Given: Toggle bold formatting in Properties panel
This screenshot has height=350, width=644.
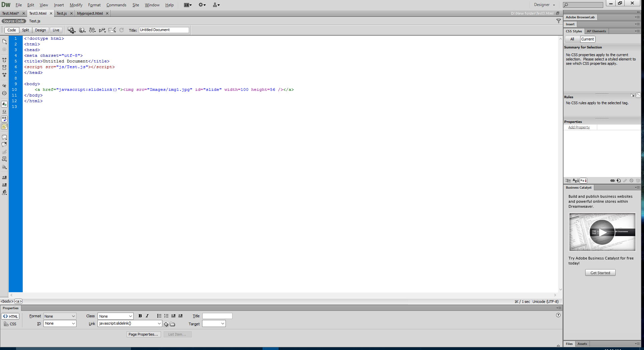Looking at the screenshot, I should 140,316.
